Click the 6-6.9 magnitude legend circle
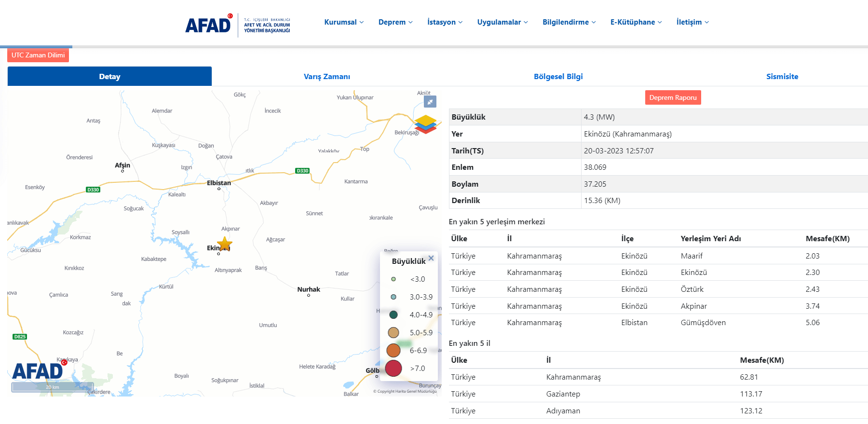 click(393, 351)
